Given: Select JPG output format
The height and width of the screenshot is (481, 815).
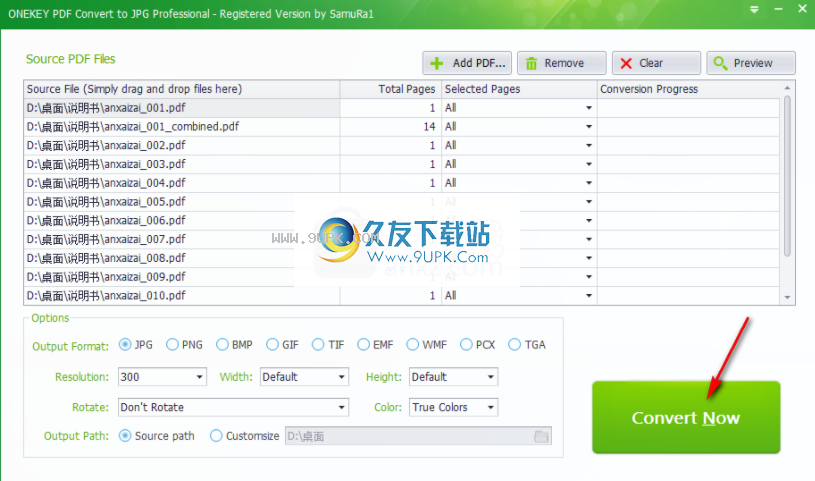Looking at the screenshot, I should pos(136,345).
